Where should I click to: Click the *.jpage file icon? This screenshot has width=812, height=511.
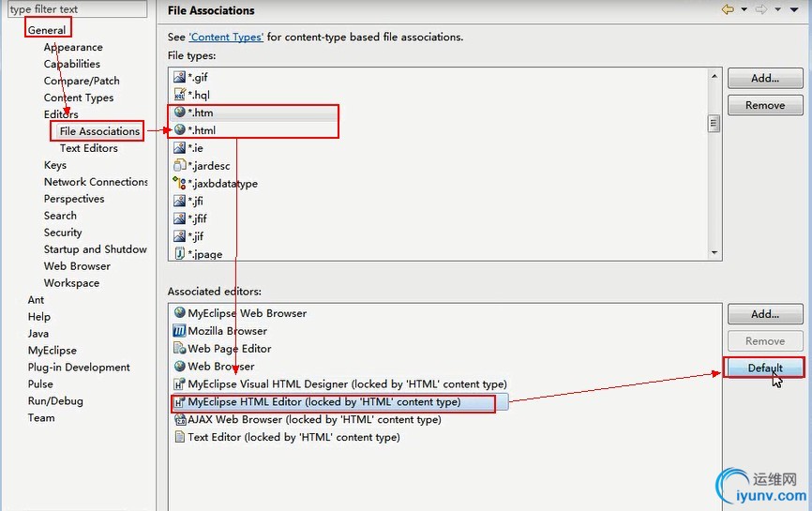pyautogui.click(x=179, y=254)
